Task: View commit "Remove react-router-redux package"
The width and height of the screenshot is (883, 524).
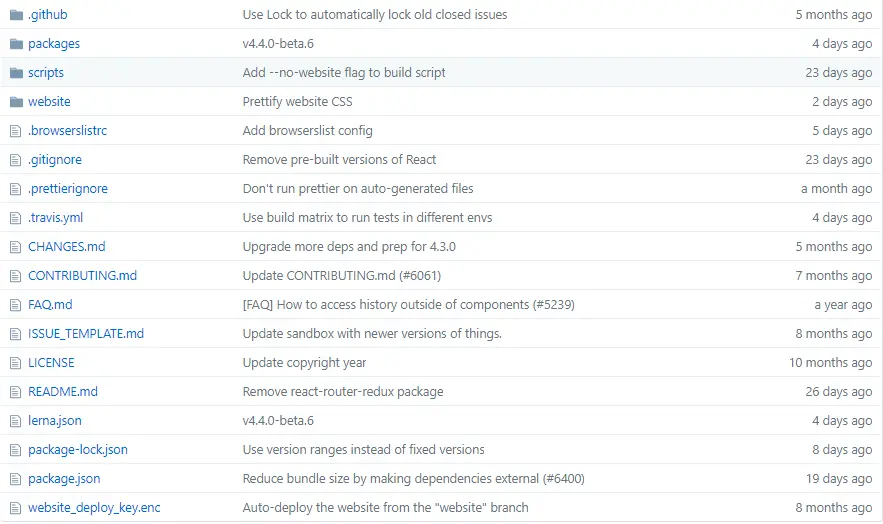Action: pos(342,392)
